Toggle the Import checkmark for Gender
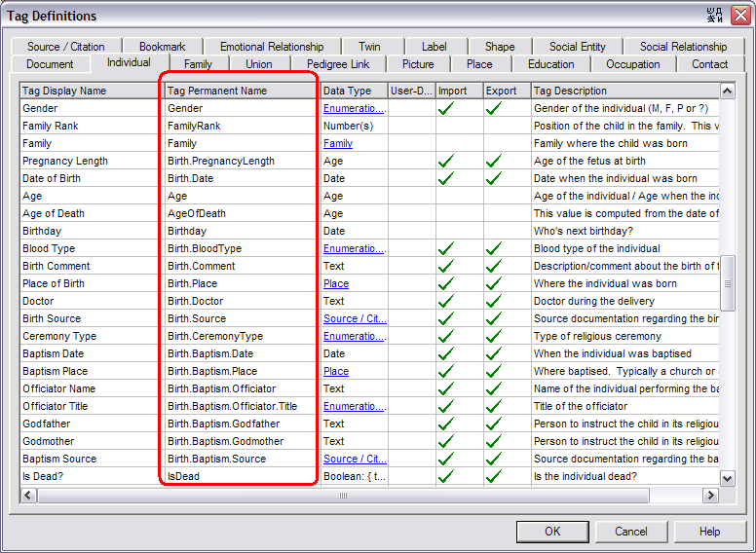This screenshot has width=756, height=553. tap(446, 108)
